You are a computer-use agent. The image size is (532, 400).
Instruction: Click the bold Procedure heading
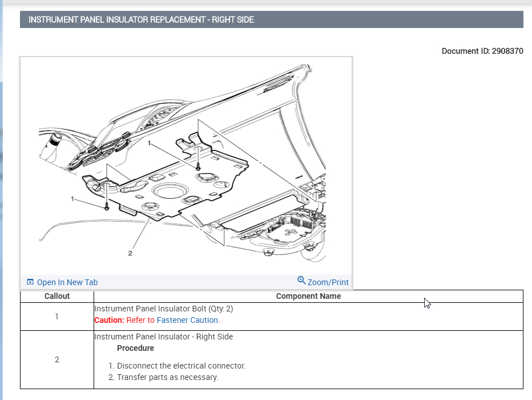tap(135, 348)
